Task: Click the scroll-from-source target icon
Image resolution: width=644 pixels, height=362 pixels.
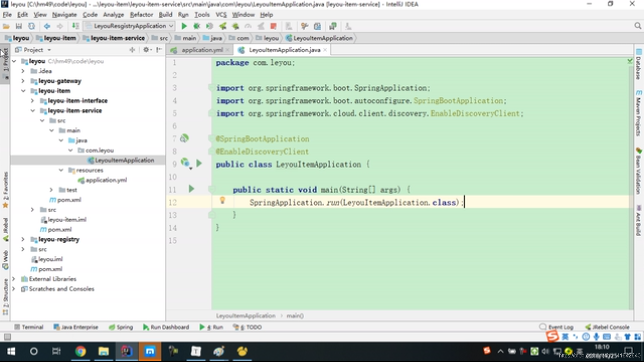Action: pyautogui.click(x=132, y=50)
